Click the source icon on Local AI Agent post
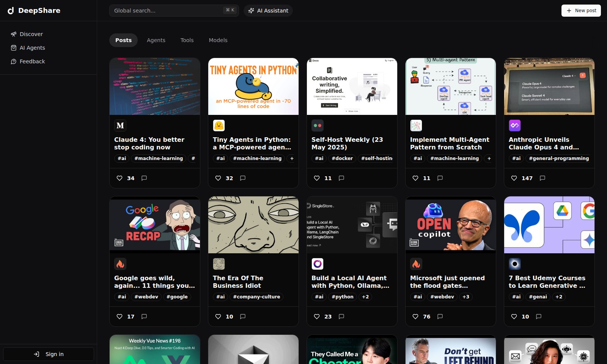The width and height of the screenshot is (607, 364). pos(318,264)
